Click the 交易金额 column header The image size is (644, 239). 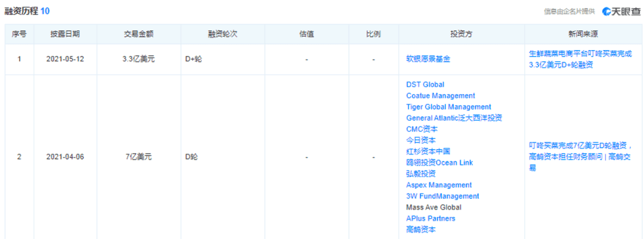139,35
